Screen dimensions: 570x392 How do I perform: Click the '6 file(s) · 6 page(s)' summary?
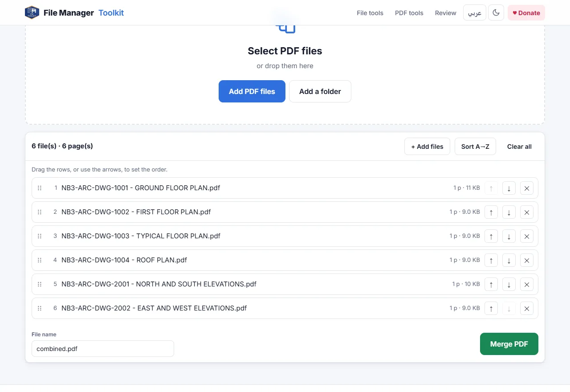pyautogui.click(x=62, y=146)
